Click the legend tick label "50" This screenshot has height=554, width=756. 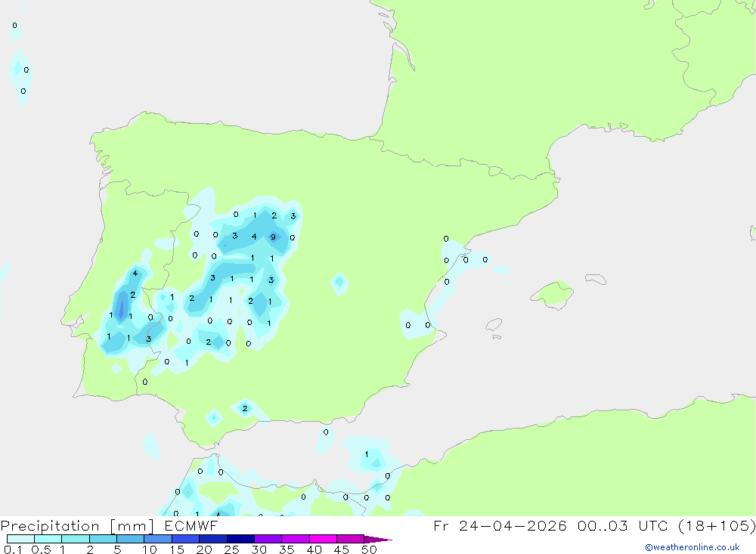click(x=369, y=549)
